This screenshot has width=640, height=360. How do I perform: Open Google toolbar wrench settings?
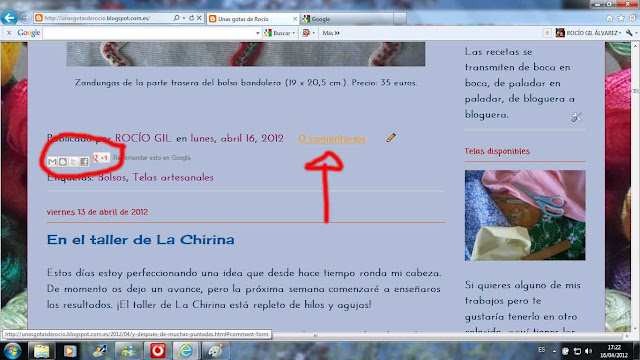[629, 33]
